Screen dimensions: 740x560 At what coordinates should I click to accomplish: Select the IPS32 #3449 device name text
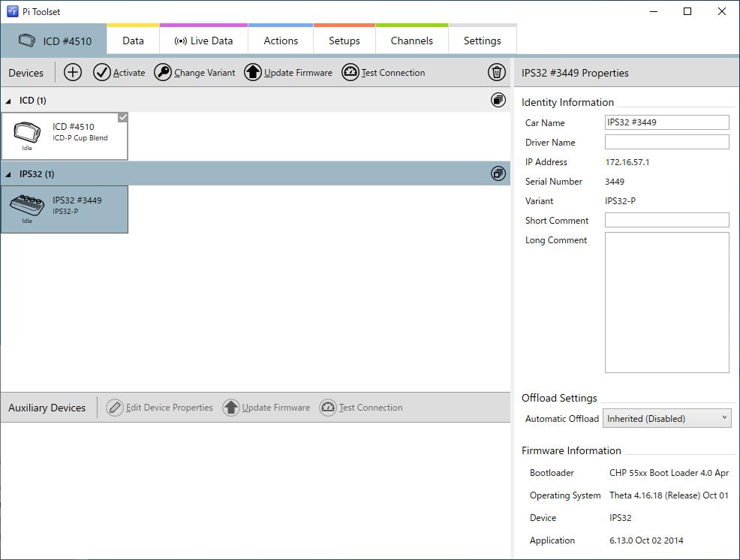pos(77,200)
